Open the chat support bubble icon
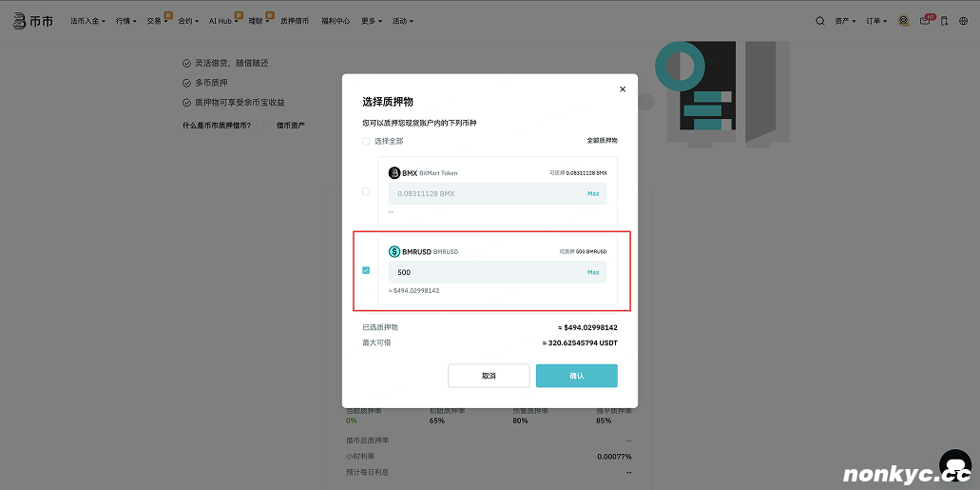Screen dimensions: 980x490 pos(954,465)
